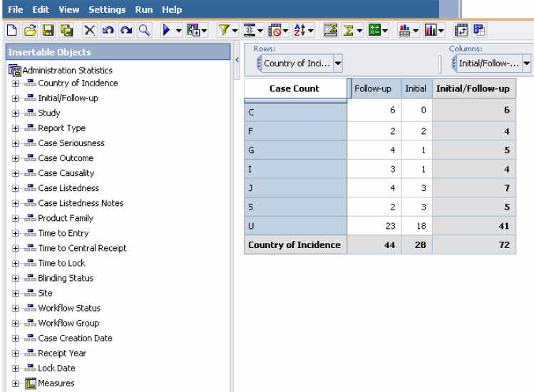Open the Summarize dropdown arrow

pyautogui.click(x=359, y=31)
